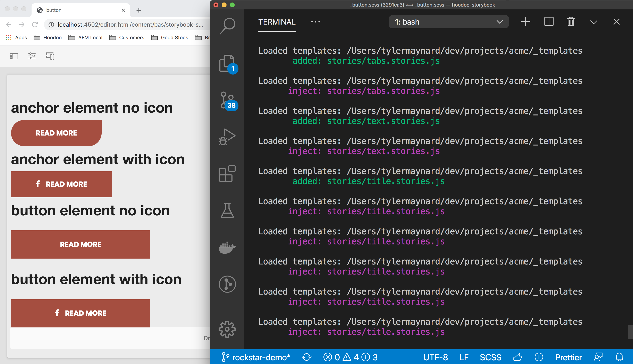Viewport: 633px width, 364px height.
Task: Collapse terminal panel with chevron
Action: 594,22
